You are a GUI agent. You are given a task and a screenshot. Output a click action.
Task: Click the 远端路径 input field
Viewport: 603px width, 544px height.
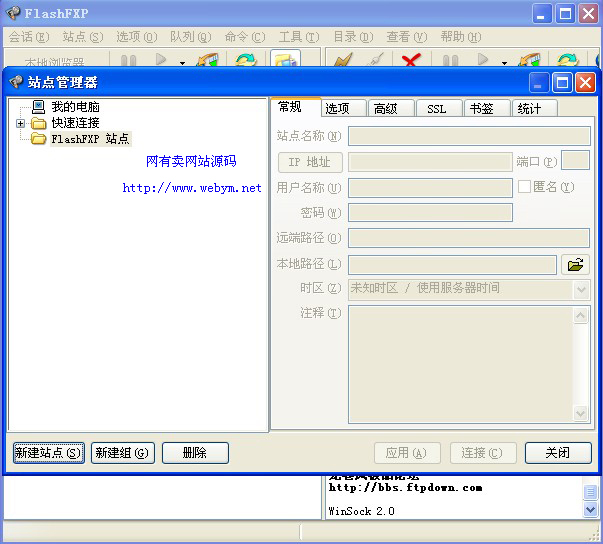tap(469, 238)
